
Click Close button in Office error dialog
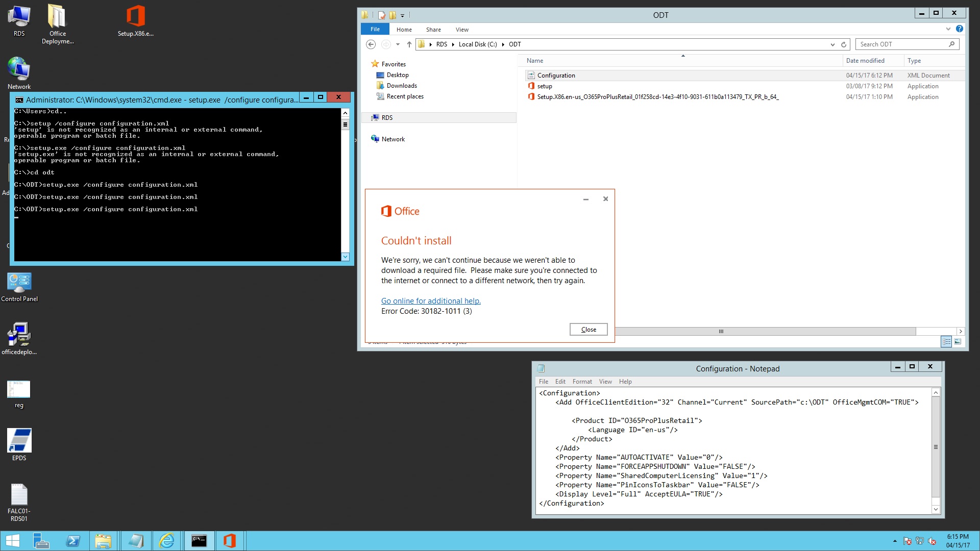click(x=589, y=330)
